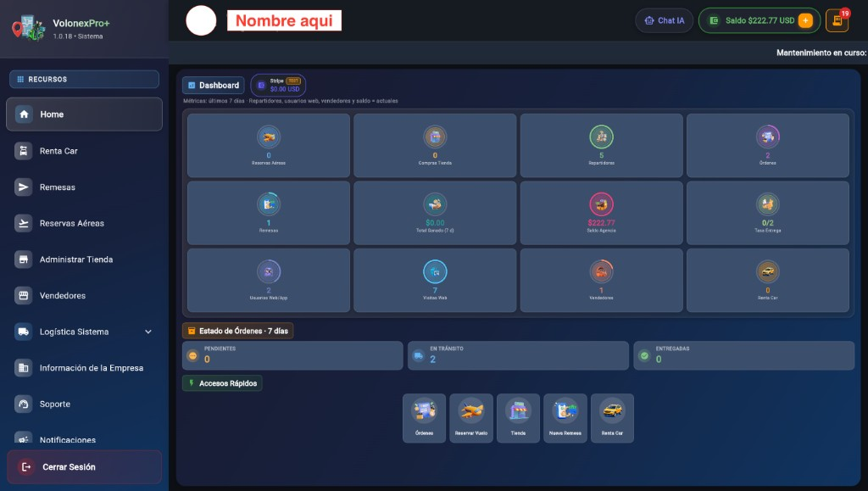
Task: Expand the Logística Sistema chevron
Action: point(148,332)
